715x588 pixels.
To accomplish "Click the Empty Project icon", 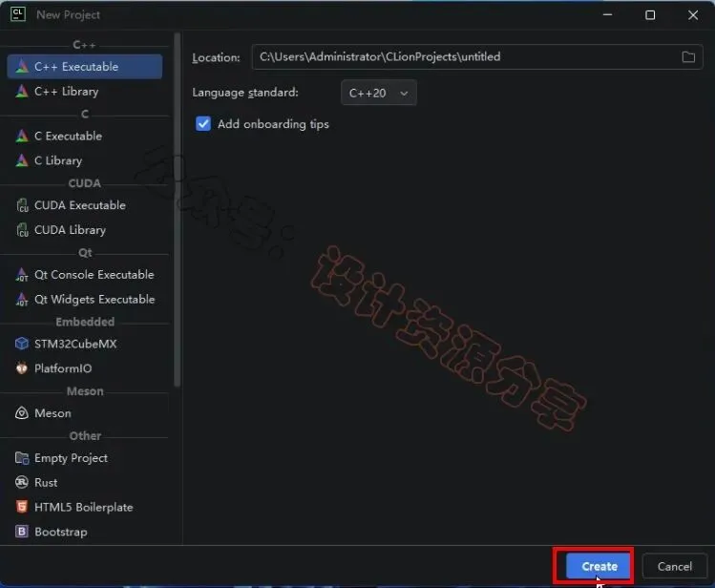I will [21, 457].
